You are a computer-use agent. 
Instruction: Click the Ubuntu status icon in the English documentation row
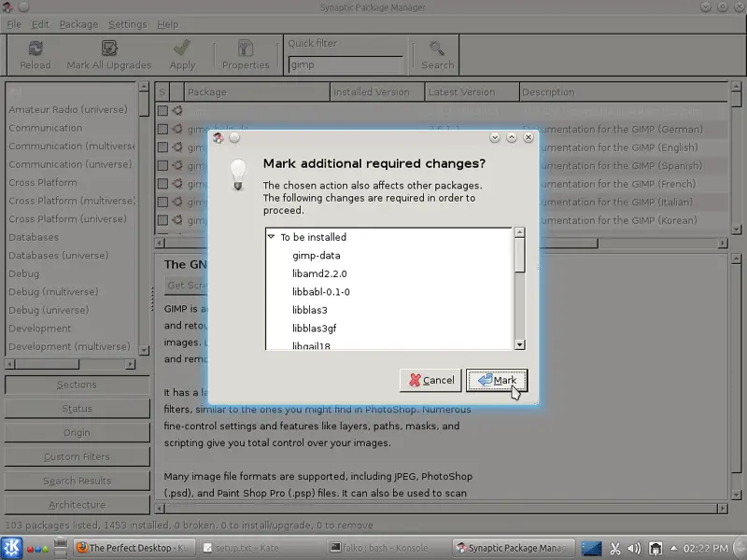[177, 147]
